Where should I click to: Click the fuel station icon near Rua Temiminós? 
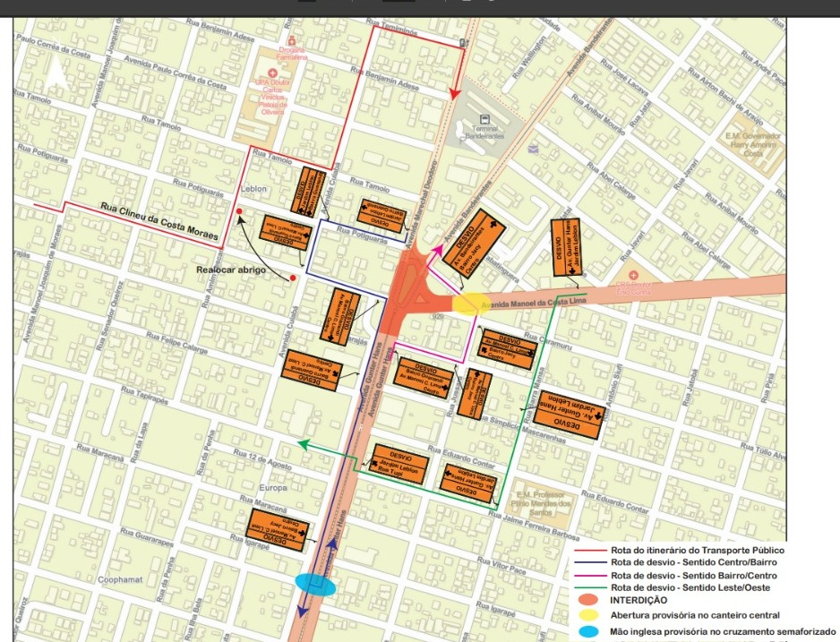[463, 42]
